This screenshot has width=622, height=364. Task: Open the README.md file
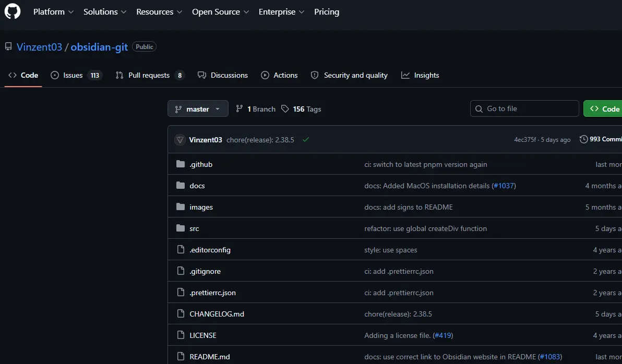(x=209, y=357)
